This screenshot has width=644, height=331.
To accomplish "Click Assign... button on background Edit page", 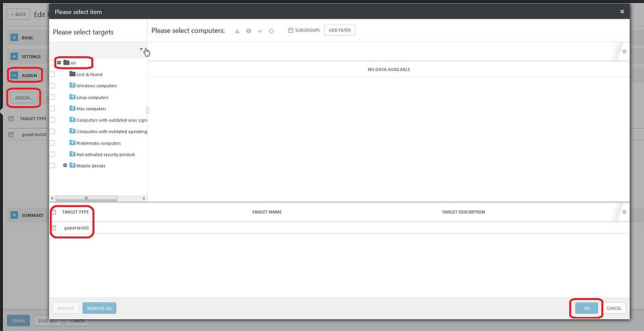I will [x=24, y=98].
